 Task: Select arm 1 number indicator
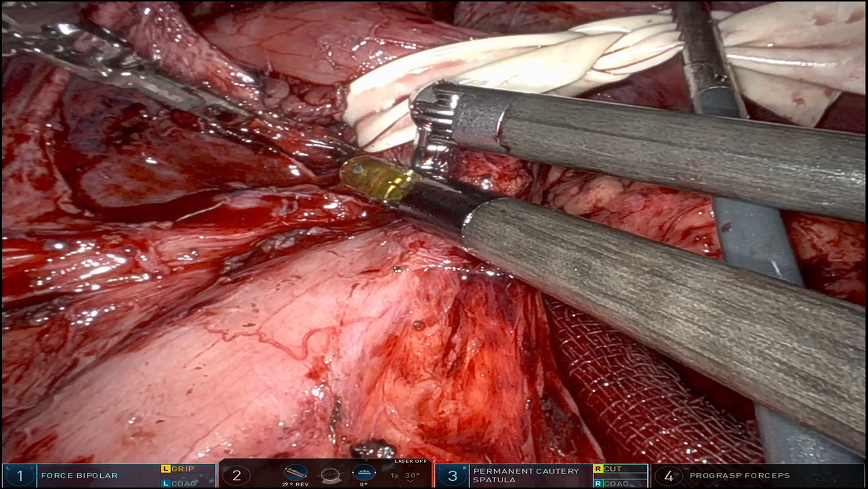click(20, 476)
